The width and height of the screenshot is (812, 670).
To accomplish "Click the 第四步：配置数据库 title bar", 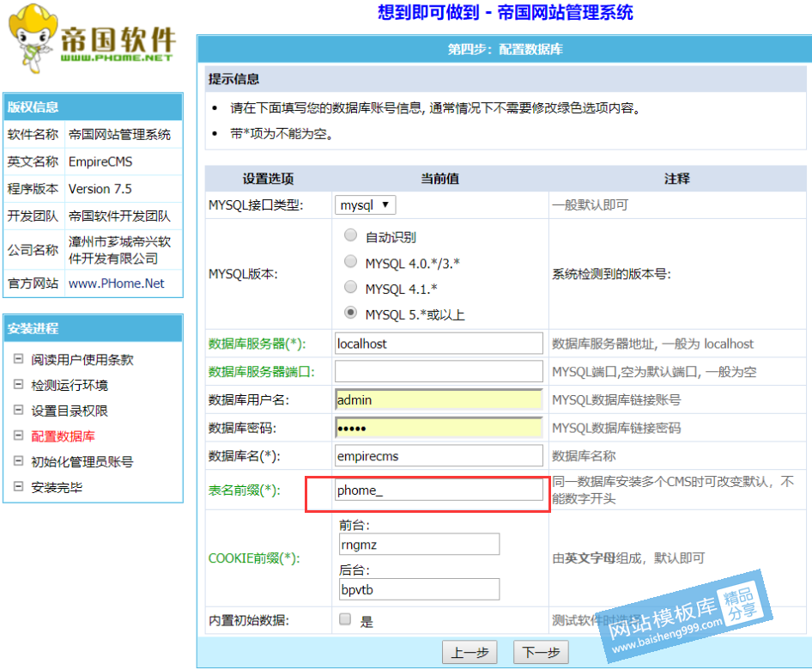I will tap(505, 49).
